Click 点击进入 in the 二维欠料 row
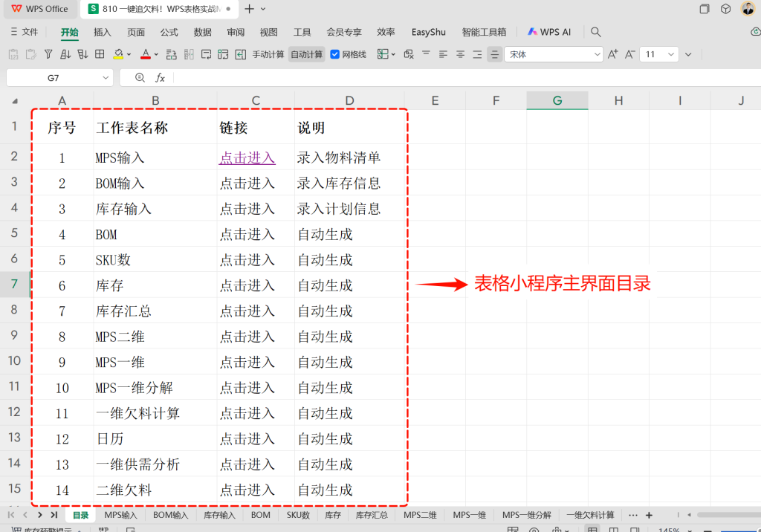761x532 pixels. tap(247, 490)
